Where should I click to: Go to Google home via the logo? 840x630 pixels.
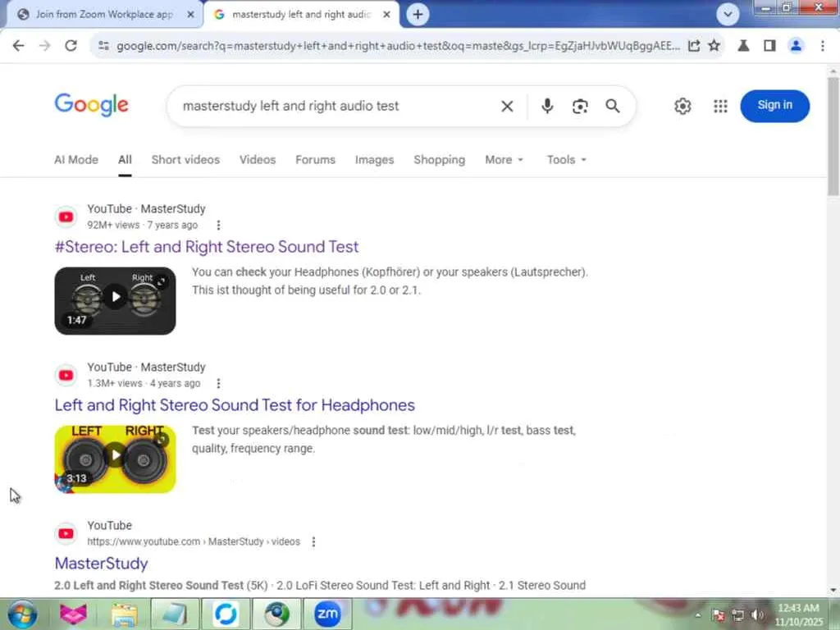pyautogui.click(x=92, y=105)
